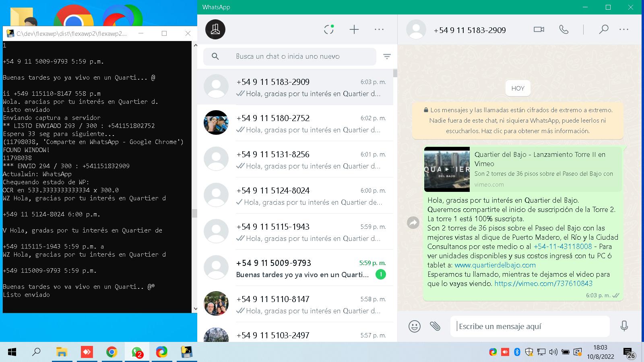The height and width of the screenshot is (362, 644).
Task: Forward the Quartier del Bajo message
Action: tap(413, 222)
